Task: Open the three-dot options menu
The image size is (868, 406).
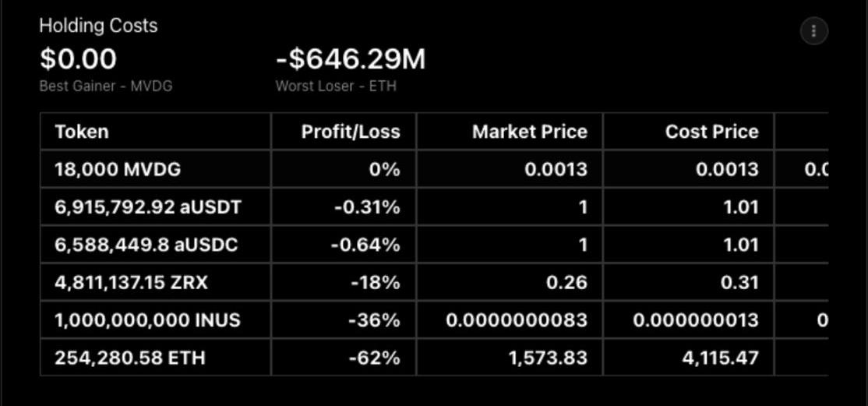Action: pos(813,30)
